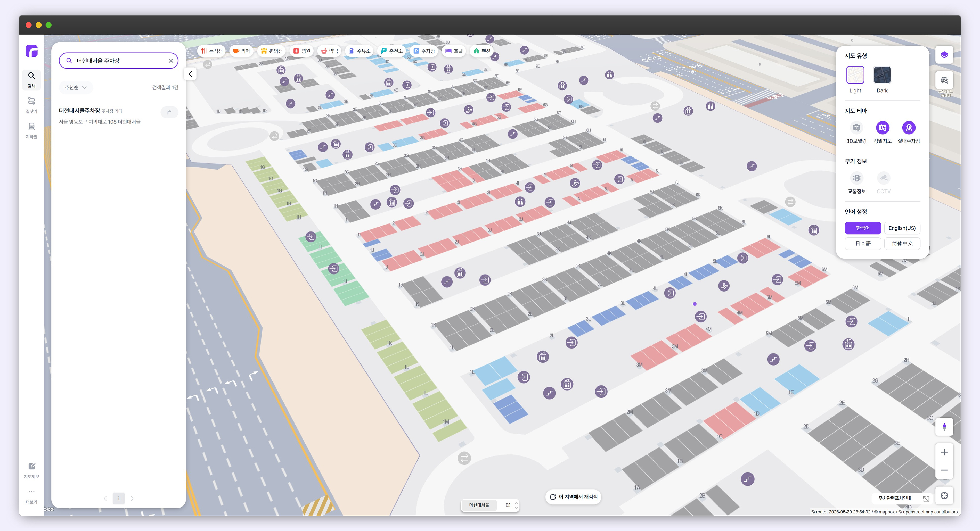980x531 pixels.
Task: Click the elevator icon right of the 5M row
Action: click(x=848, y=345)
